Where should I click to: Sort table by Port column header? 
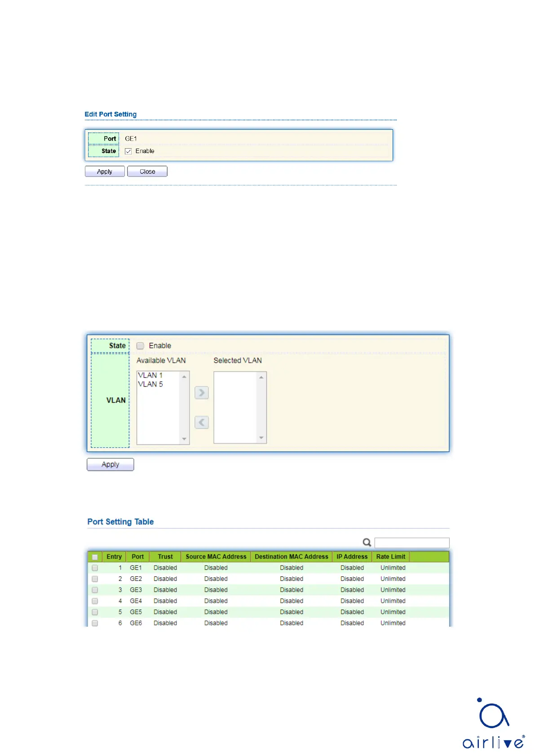click(137, 557)
